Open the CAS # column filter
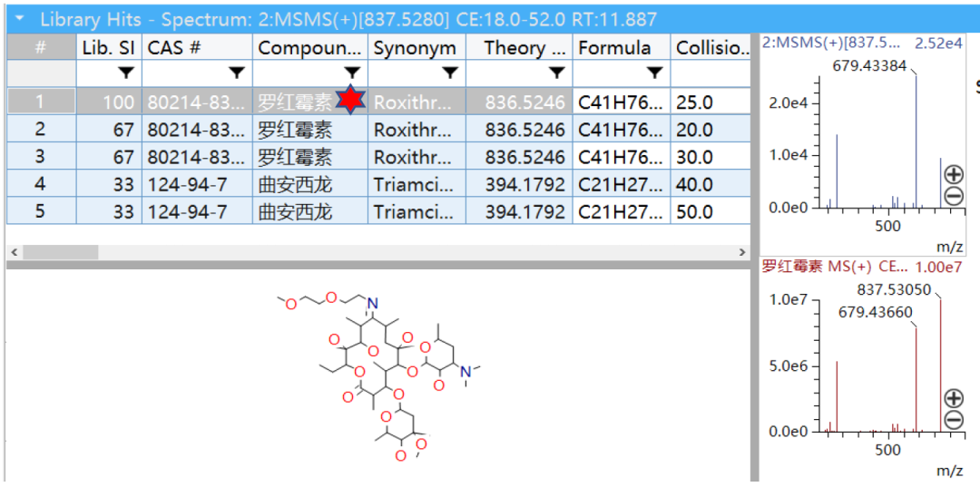980x487 pixels. coord(237,73)
